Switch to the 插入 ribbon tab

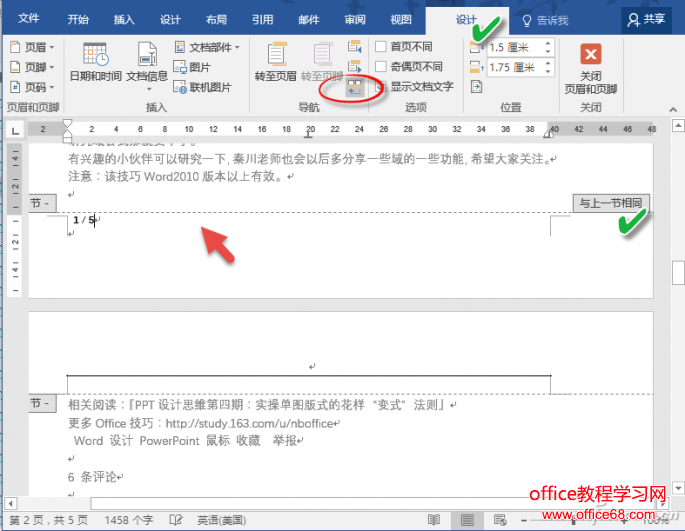pyautogui.click(x=124, y=20)
